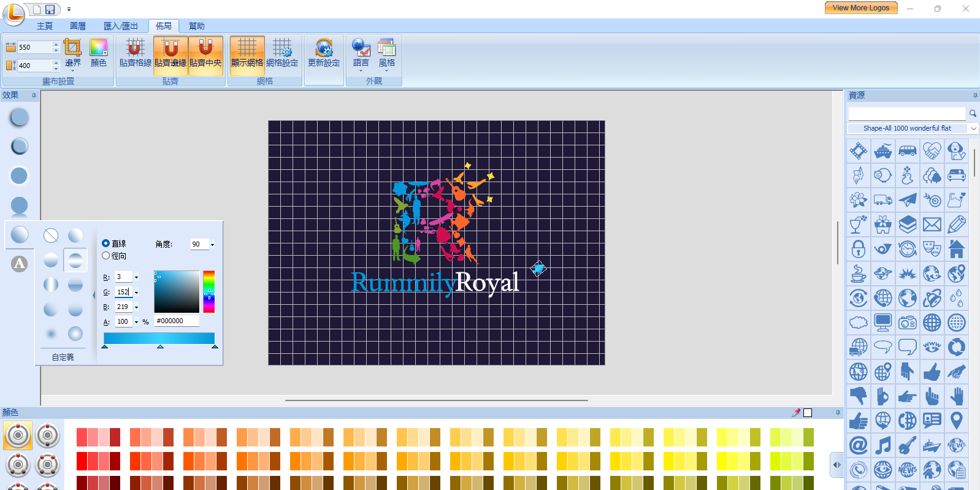Screen dimensions: 980x490
Task: Select the house shape in resources panel
Action: 956,249
